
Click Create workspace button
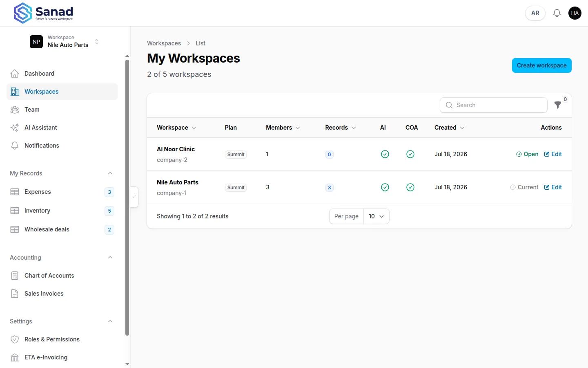coord(541,65)
